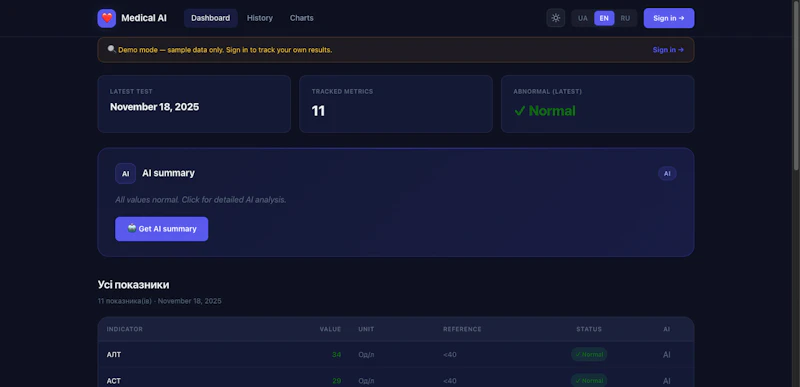
Task: Open AI analysis for the АСТ row
Action: (666, 381)
